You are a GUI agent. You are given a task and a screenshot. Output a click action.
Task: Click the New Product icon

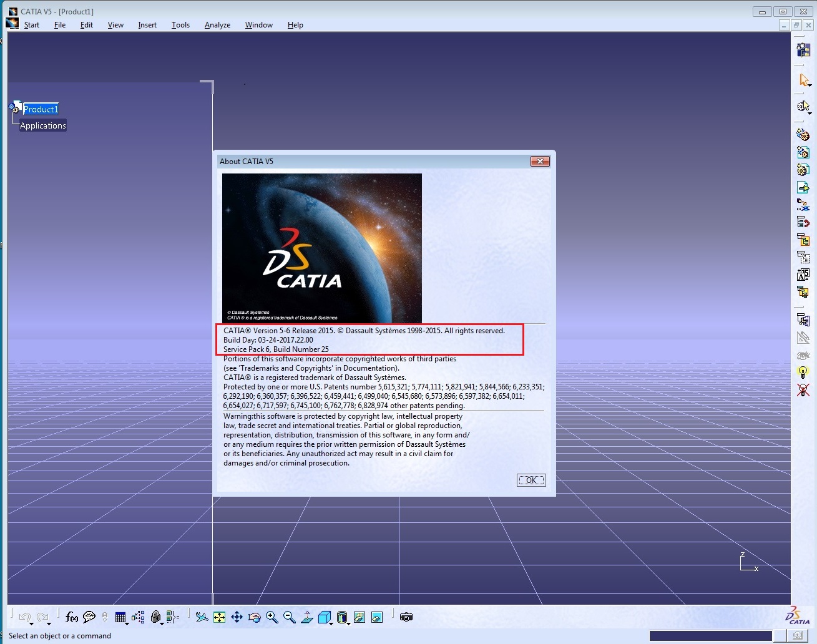click(x=803, y=152)
